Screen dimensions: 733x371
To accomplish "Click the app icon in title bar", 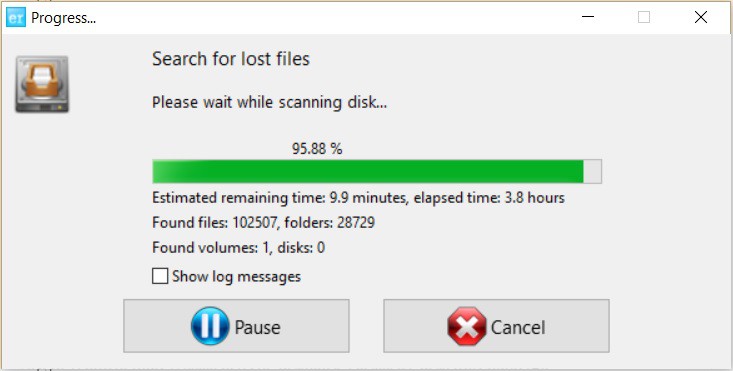I will [16, 18].
